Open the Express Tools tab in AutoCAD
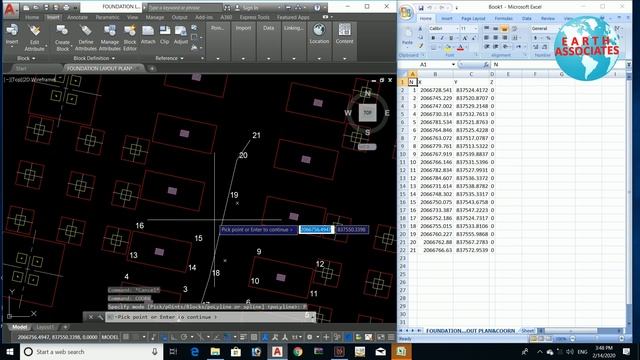This screenshot has width=640, height=360. click(x=254, y=18)
